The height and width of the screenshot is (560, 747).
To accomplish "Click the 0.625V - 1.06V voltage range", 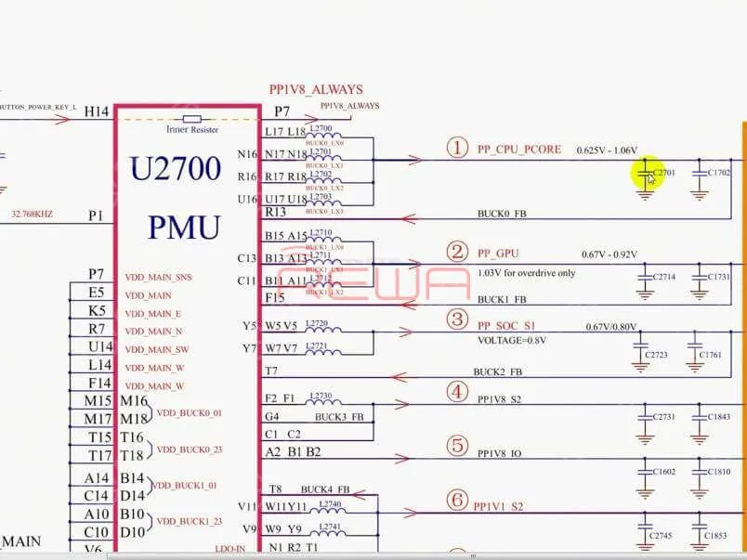I will tap(607, 150).
